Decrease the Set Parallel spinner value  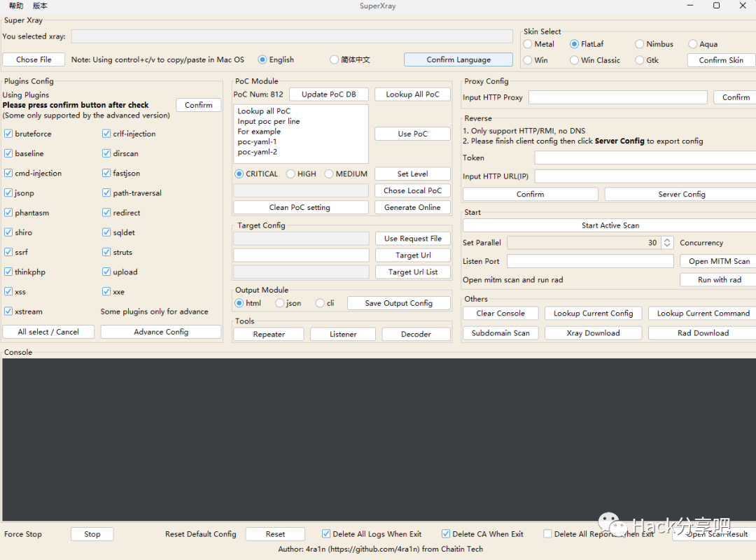point(667,246)
